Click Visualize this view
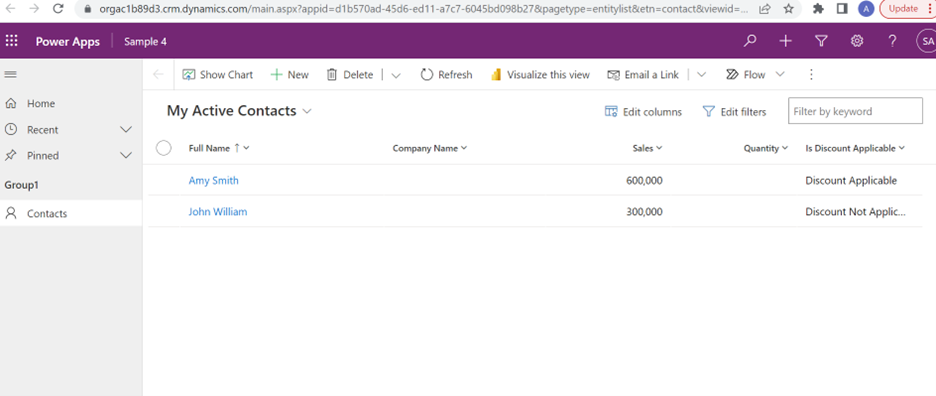The height and width of the screenshot is (396, 936). [x=540, y=75]
